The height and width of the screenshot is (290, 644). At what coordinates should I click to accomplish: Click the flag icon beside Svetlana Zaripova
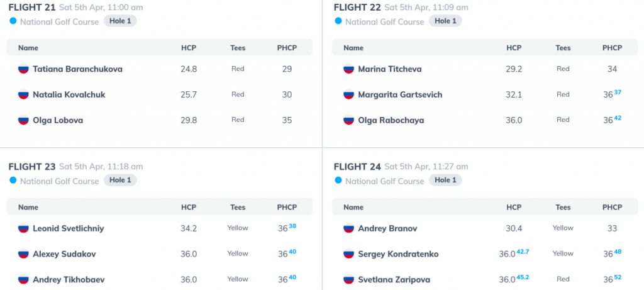(x=348, y=280)
